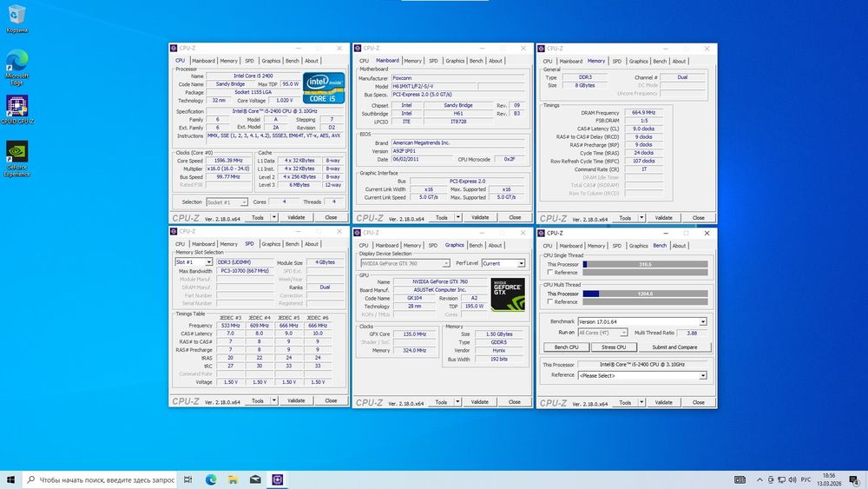Enable the Multi Thread Reference checkbox
Viewport: 868px width, 489px height.
tap(550, 301)
